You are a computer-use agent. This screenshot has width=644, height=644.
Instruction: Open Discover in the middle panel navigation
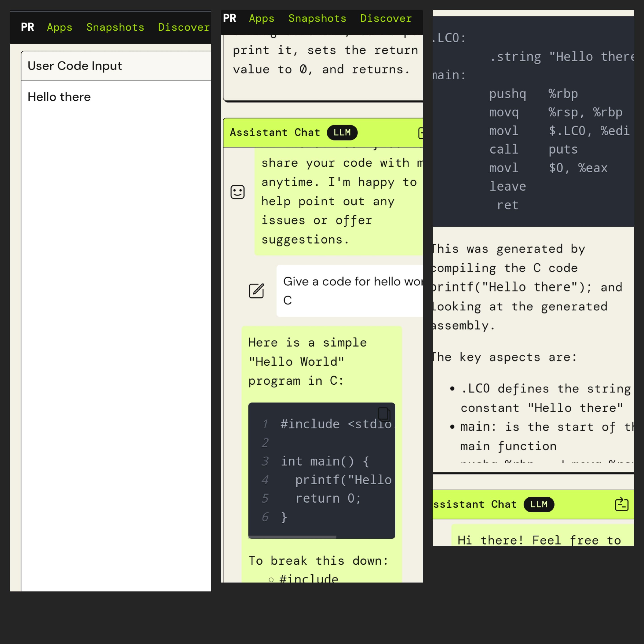386,18
